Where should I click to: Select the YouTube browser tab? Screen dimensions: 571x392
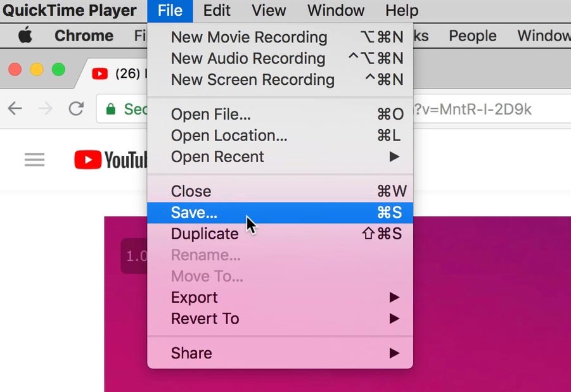117,74
